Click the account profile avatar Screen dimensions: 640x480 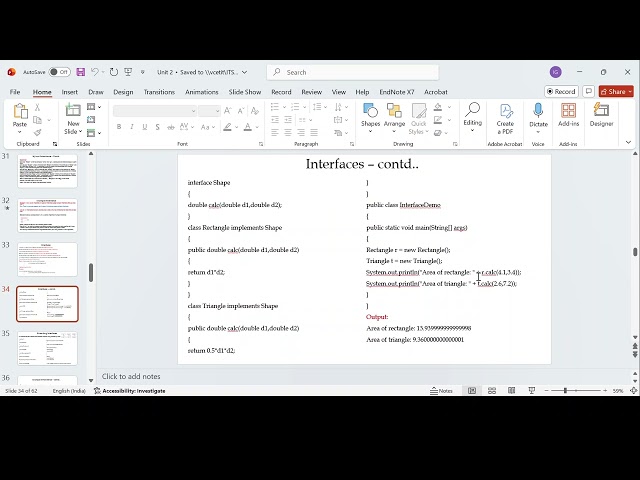[x=556, y=72]
